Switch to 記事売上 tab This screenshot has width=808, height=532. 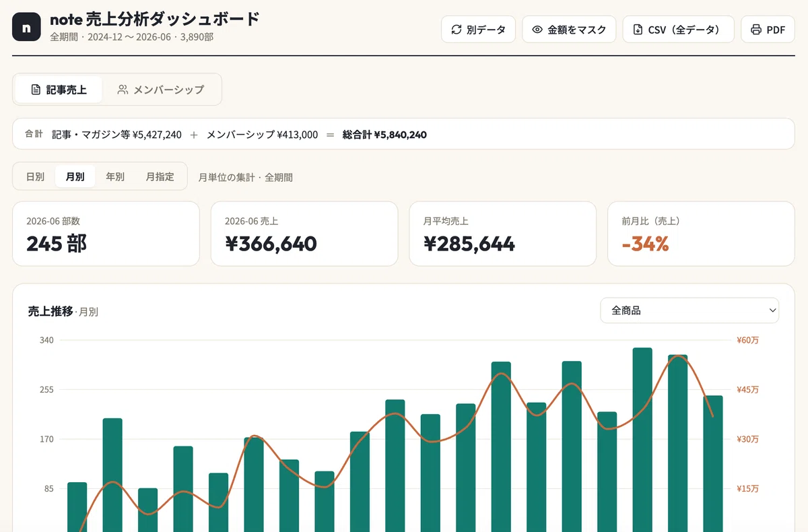[x=59, y=90]
